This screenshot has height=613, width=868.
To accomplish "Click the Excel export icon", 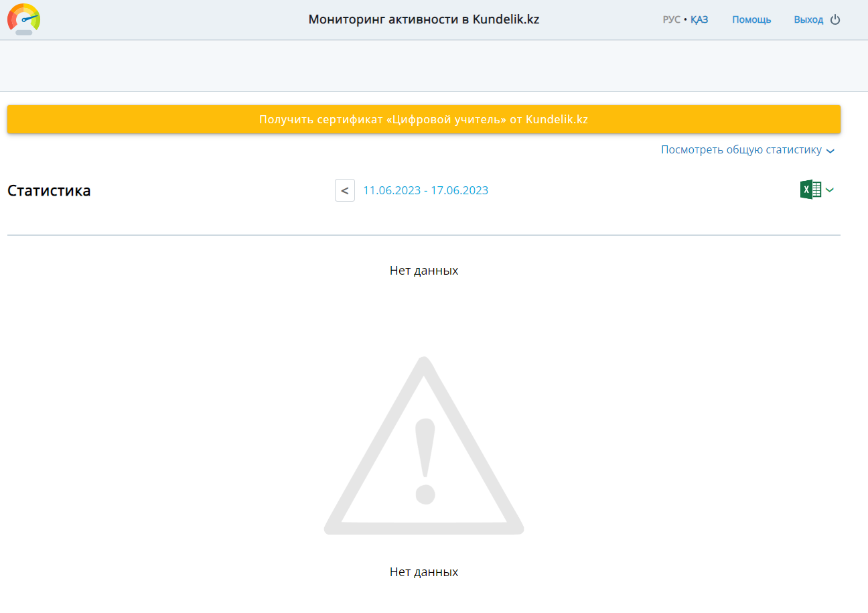I will point(810,190).
